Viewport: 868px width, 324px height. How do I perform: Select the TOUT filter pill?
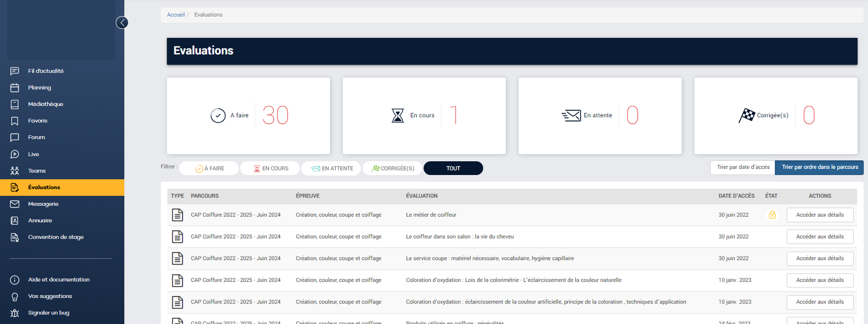(453, 168)
